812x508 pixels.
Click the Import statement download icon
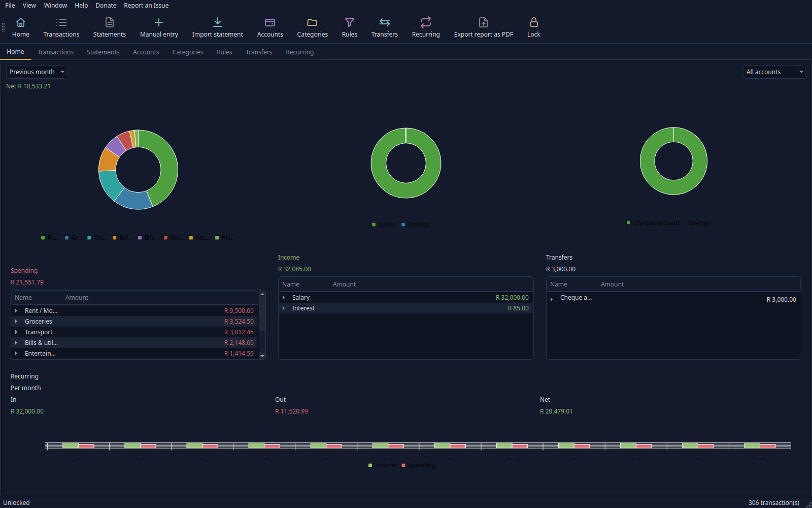(x=218, y=22)
